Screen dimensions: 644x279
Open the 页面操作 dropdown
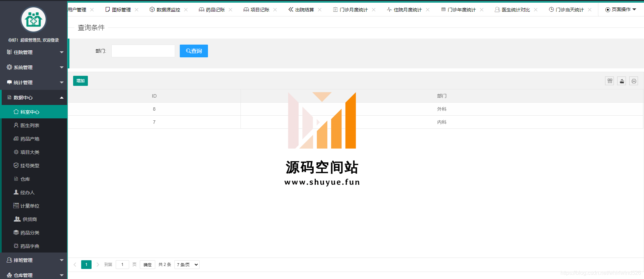pos(621,10)
